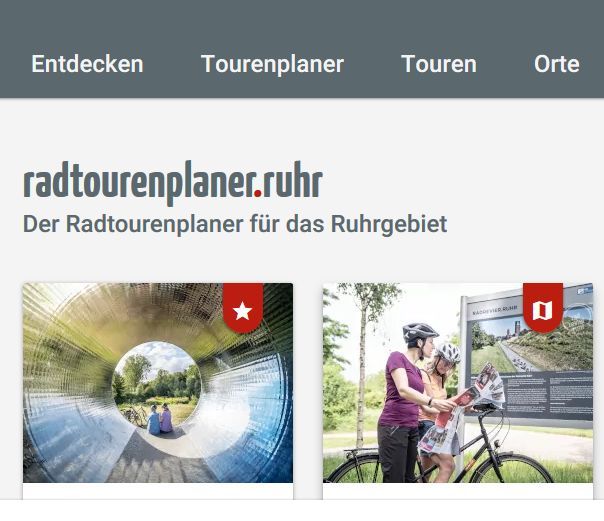604x521 pixels.
Task: Select Orte in the navigation bar
Action: (x=557, y=64)
